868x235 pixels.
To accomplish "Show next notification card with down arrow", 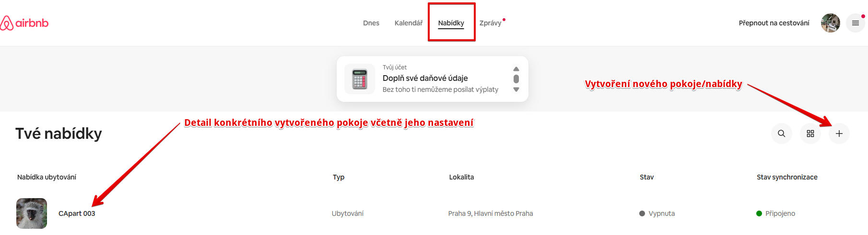I will [x=516, y=90].
